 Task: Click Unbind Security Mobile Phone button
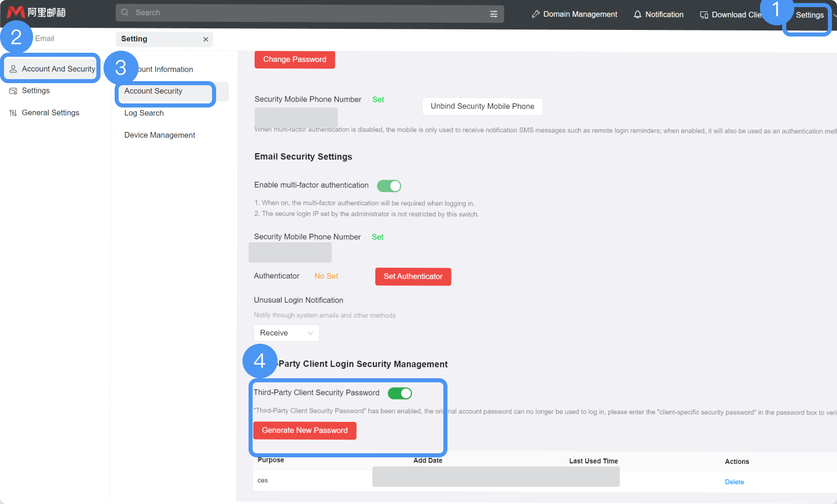(482, 106)
